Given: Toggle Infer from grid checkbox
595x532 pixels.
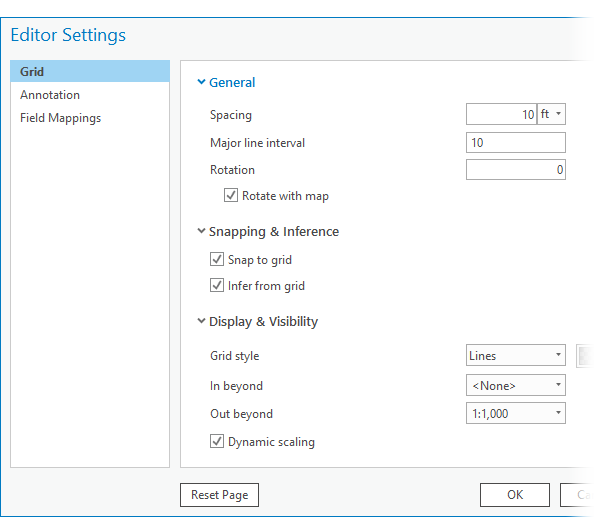Looking at the screenshot, I should tap(217, 285).
